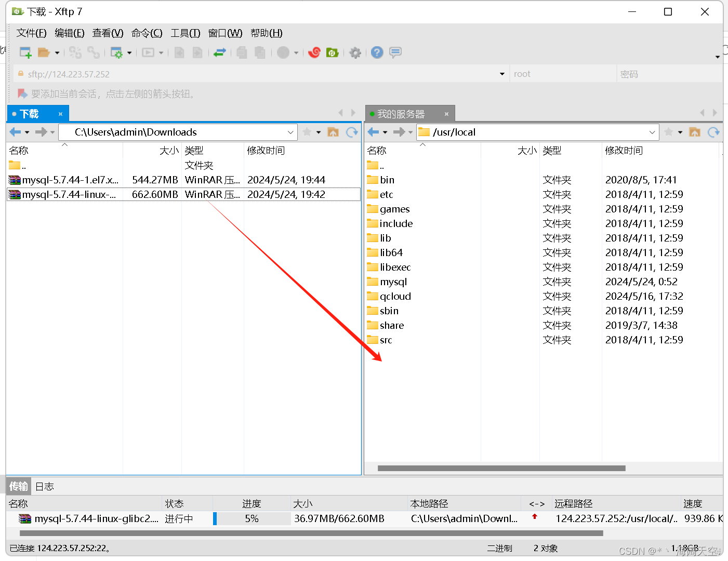This screenshot has height=561, width=728.
Task: Select the mysql-5.7.44-linux file in local pane
Action: coord(183,194)
